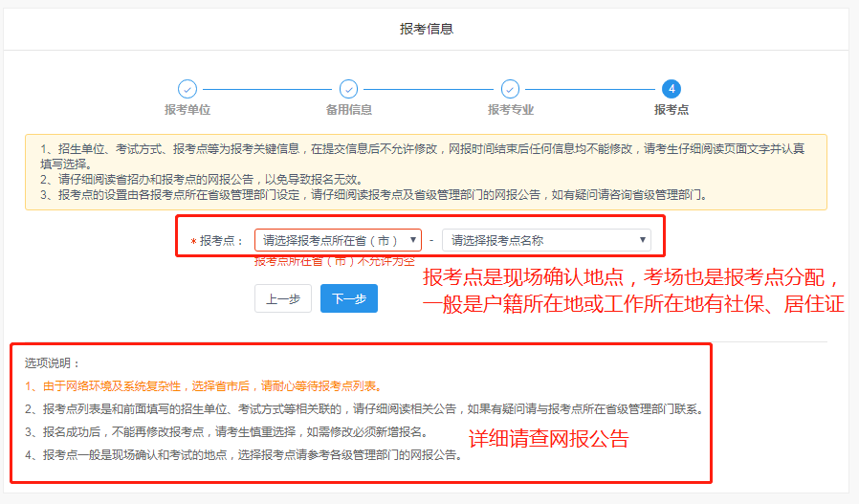This screenshot has height=504, width=859.
Task: Click notice line 2 about 网报公告
Action: [x=202, y=179]
